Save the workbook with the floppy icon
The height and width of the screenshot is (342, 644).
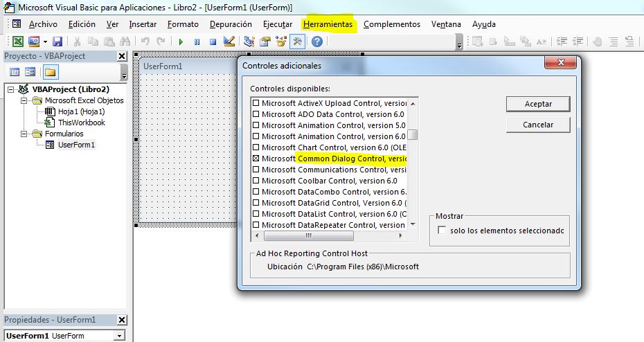(x=57, y=42)
